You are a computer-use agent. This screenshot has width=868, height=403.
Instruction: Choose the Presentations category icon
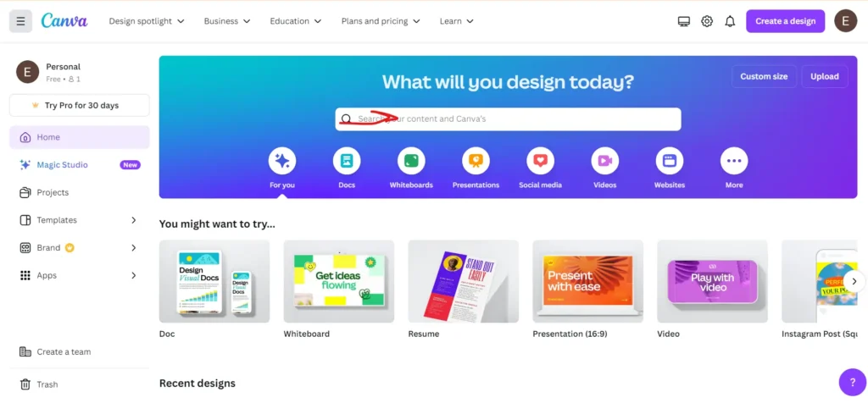pyautogui.click(x=476, y=161)
